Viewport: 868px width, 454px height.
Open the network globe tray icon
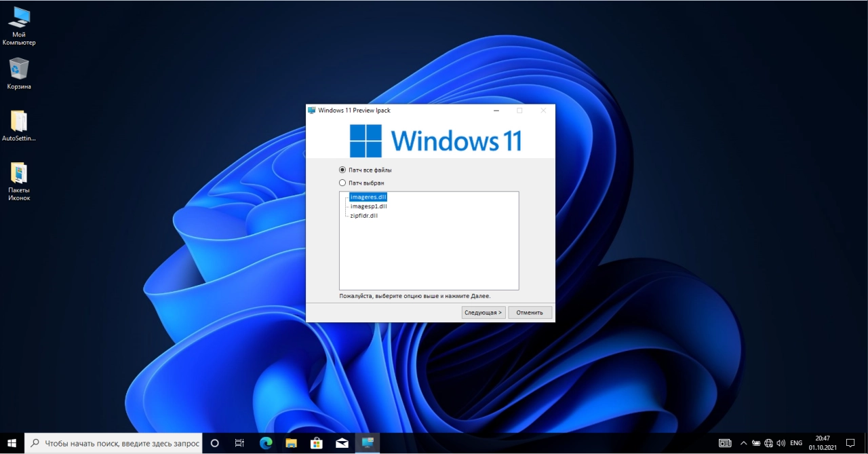point(768,443)
